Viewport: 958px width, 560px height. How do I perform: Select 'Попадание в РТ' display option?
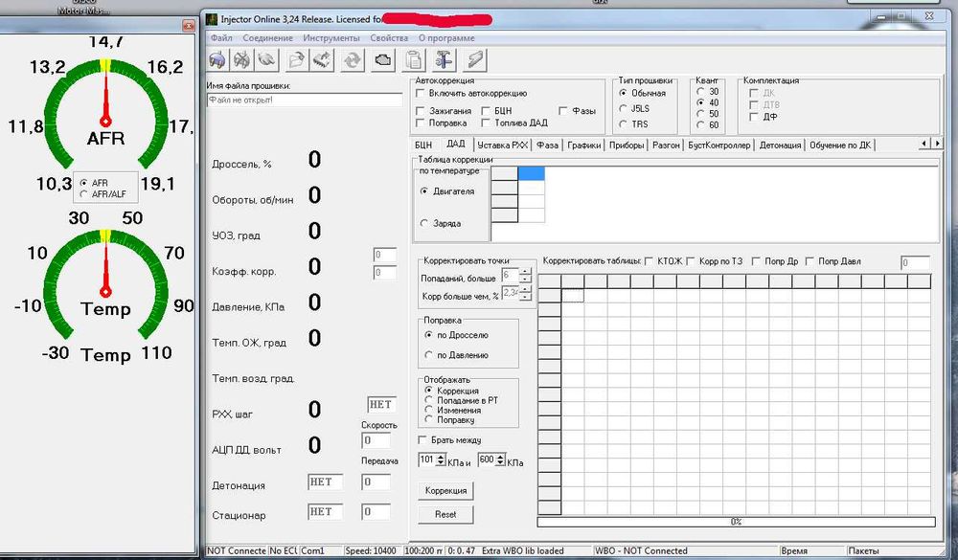coord(428,400)
